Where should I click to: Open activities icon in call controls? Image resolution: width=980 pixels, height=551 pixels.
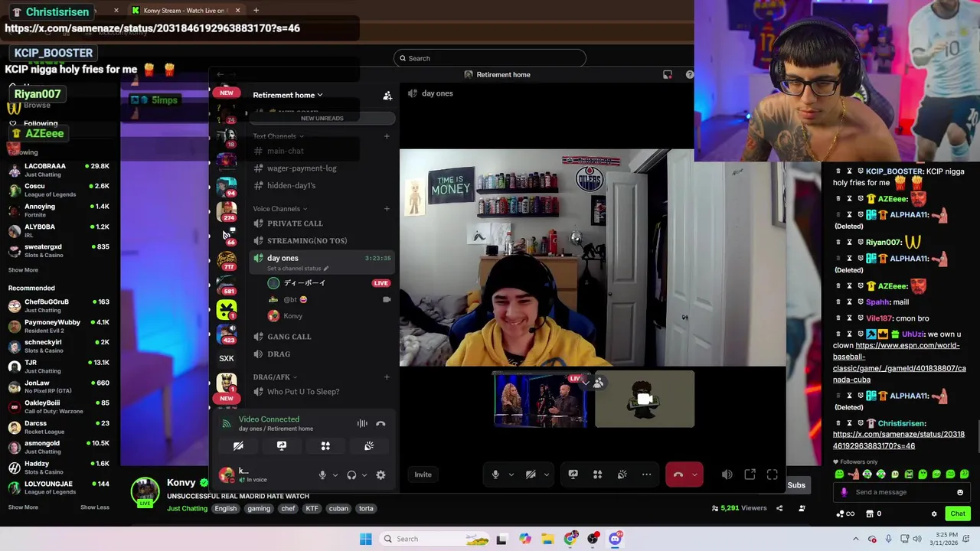pos(597,474)
